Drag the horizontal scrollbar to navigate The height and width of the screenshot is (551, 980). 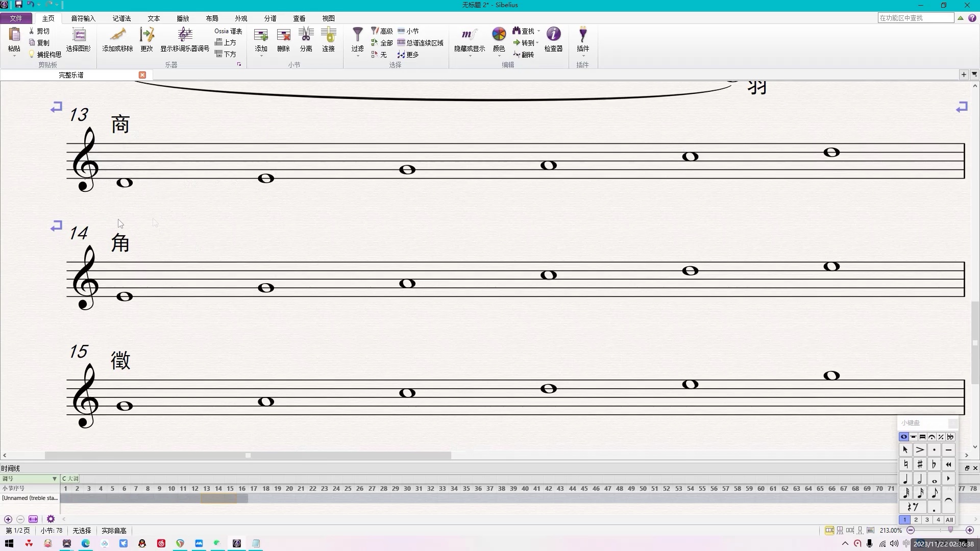click(x=248, y=456)
